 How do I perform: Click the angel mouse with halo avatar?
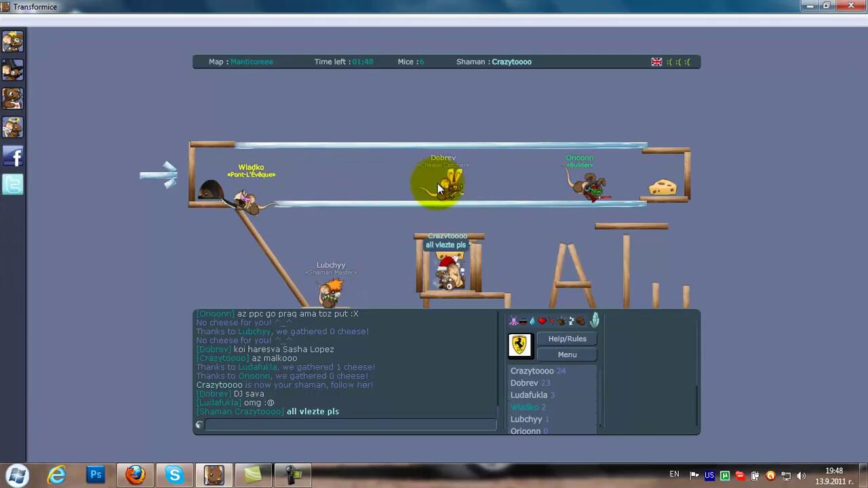13,127
